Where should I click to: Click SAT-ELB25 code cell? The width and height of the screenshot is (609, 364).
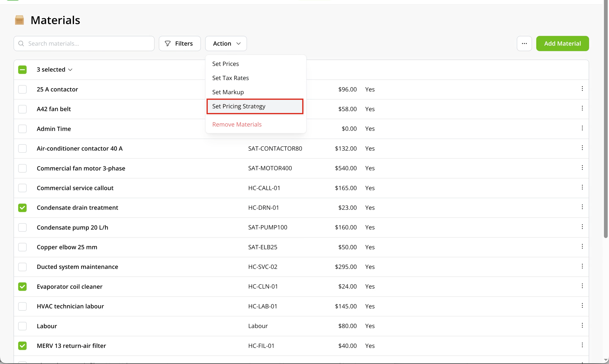click(263, 247)
